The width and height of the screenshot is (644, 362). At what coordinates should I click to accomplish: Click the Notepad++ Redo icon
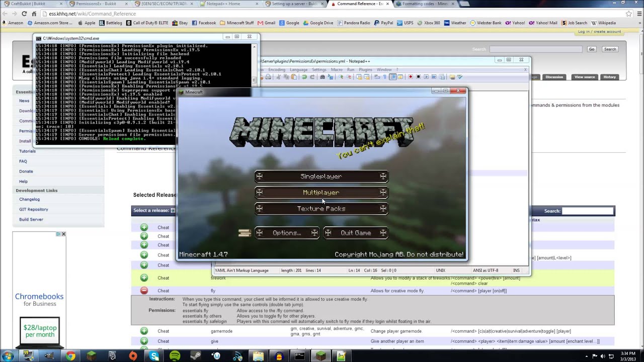312,77
